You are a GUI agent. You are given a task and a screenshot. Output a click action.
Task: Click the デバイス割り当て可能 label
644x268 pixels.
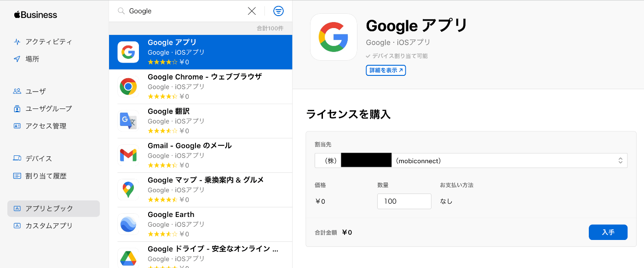pos(397,56)
